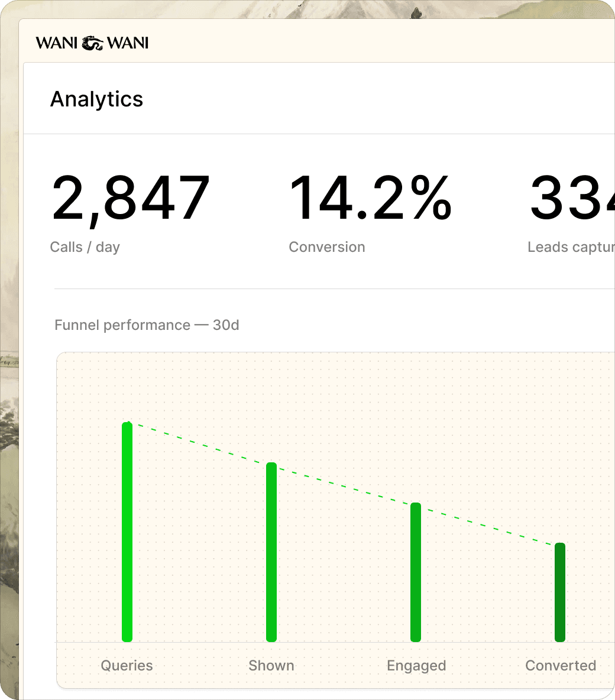This screenshot has height=700, width=615.
Task: Expand the Funnel performance — 30d section
Action: click(x=147, y=325)
